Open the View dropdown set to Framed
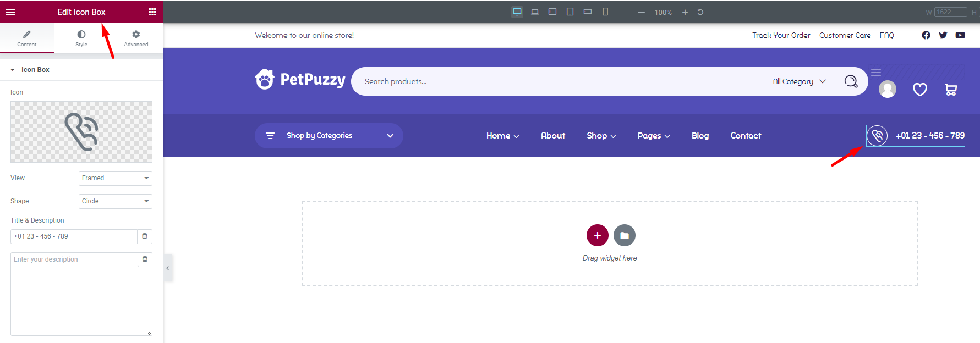The width and height of the screenshot is (980, 343). click(x=116, y=178)
